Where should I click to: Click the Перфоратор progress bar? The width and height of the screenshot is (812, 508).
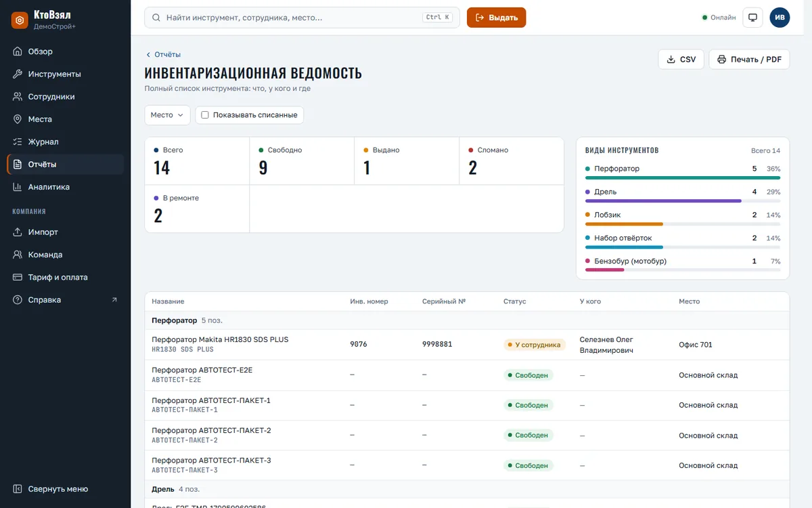coord(683,177)
